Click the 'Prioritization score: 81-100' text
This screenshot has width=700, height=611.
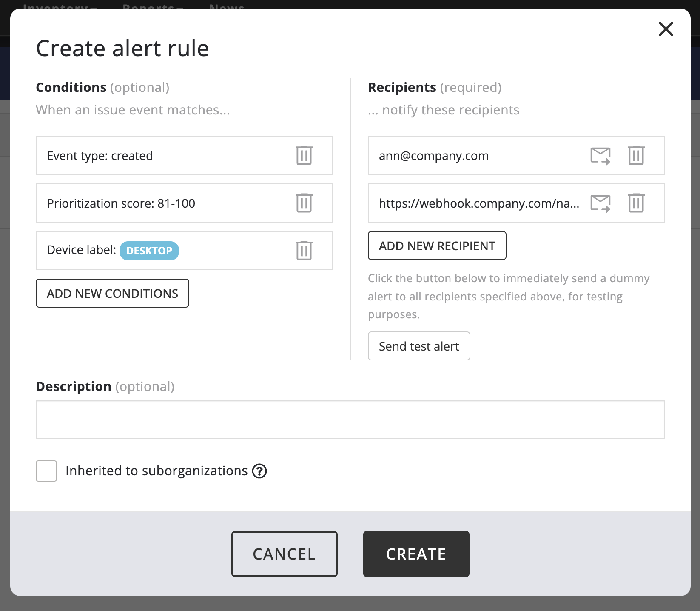[x=121, y=203]
